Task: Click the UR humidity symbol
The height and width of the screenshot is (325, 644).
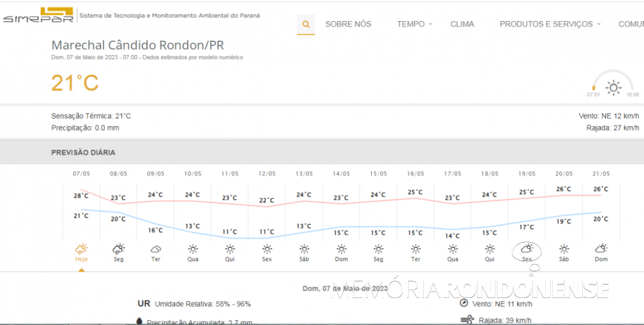Action: pyautogui.click(x=144, y=303)
